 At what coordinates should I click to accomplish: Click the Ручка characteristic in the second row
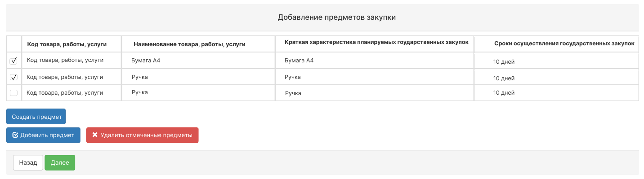[x=293, y=77]
